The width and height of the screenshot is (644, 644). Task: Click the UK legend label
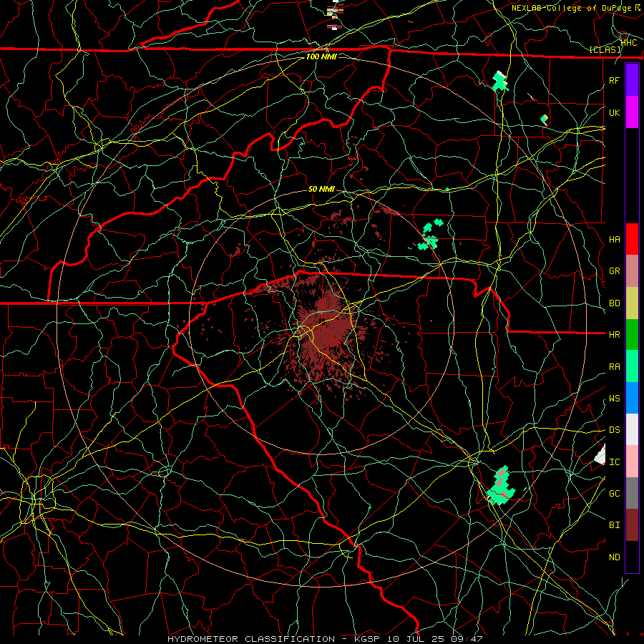coord(615,112)
